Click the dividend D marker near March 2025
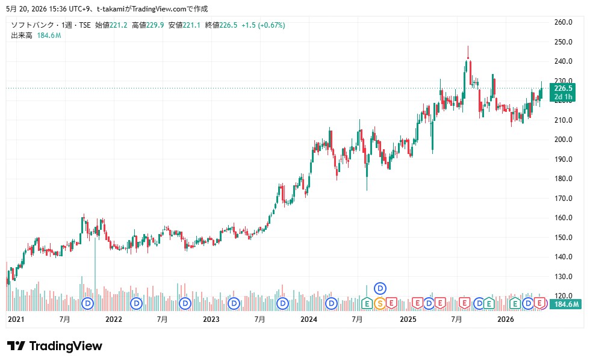The width and height of the screenshot is (590, 364). [429, 303]
